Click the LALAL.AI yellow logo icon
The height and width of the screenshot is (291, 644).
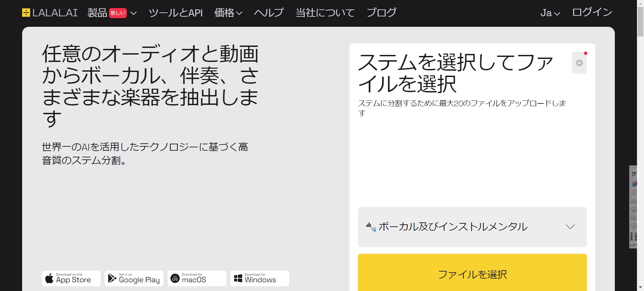point(26,13)
